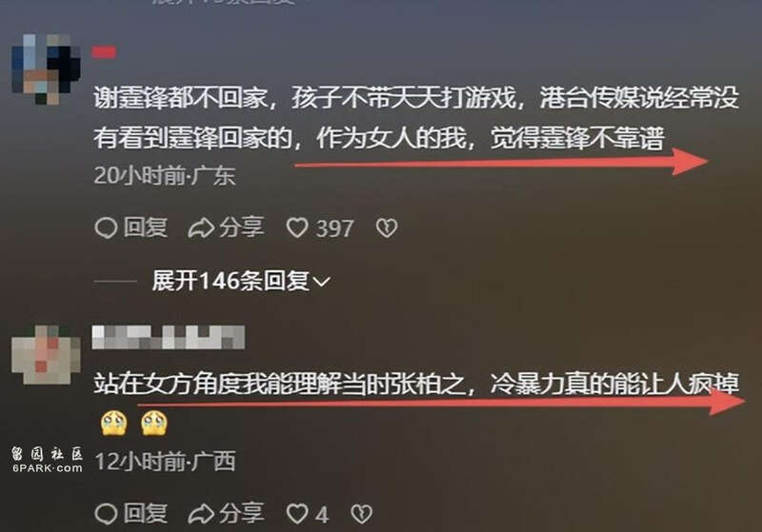Click share arrow icon on Guangdong comment
Image resolution: width=762 pixels, height=532 pixels.
coord(201,228)
